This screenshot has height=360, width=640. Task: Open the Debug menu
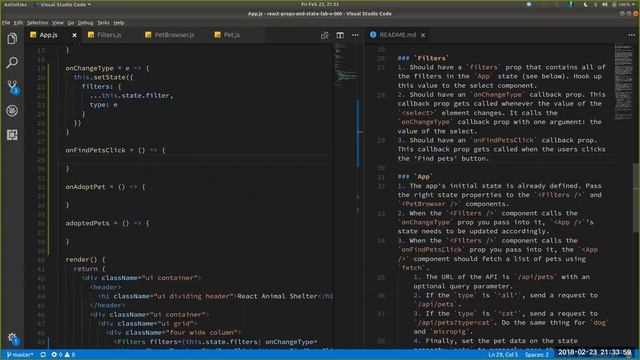point(85,23)
